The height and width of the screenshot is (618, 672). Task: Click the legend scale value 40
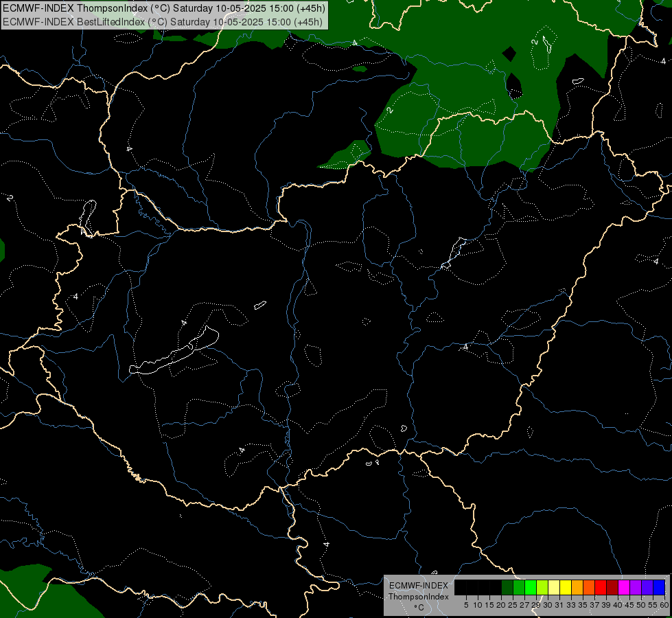[x=618, y=605]
